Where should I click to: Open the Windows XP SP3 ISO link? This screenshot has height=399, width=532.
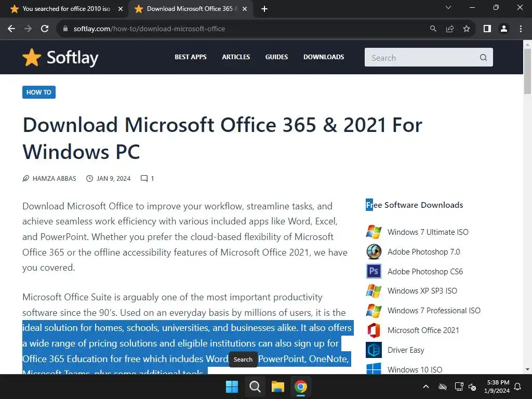tap(422, 291)
